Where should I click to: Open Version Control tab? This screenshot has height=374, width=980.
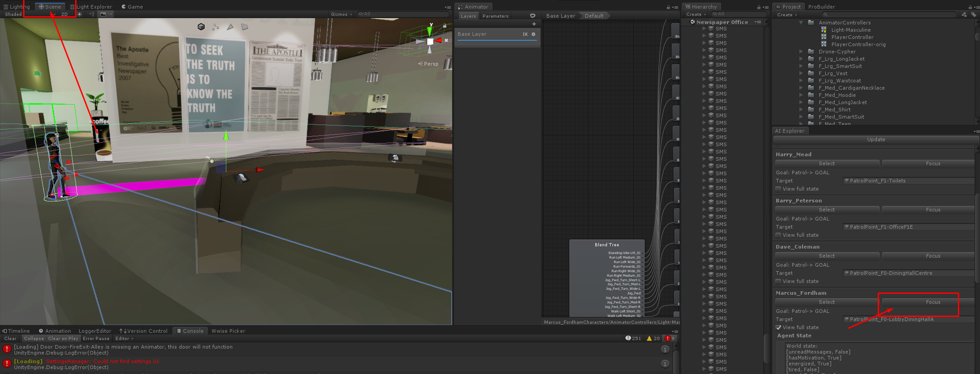[143, 331]
